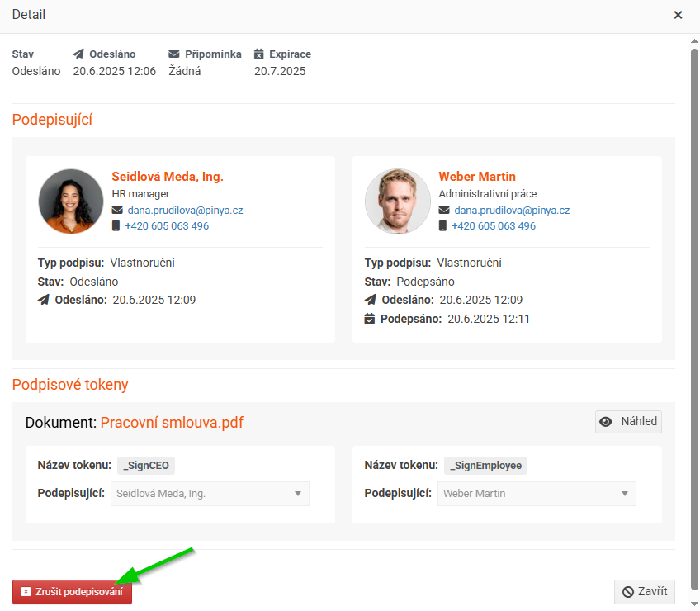Viewport: 700px width, 611px height.
Task: Click envelope icon in Seidlová Meda card
Action: click(117, 210)
